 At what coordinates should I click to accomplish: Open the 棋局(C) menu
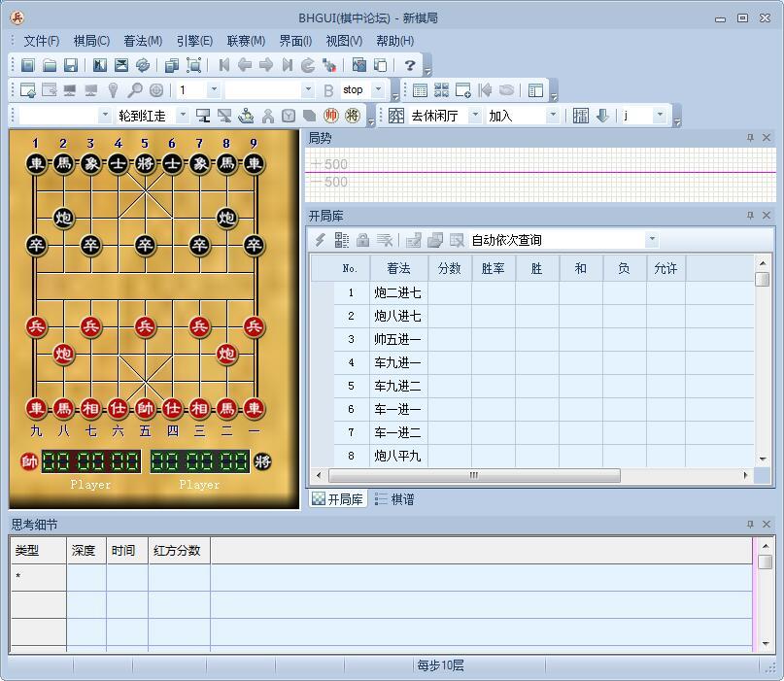tap(91, 41)
